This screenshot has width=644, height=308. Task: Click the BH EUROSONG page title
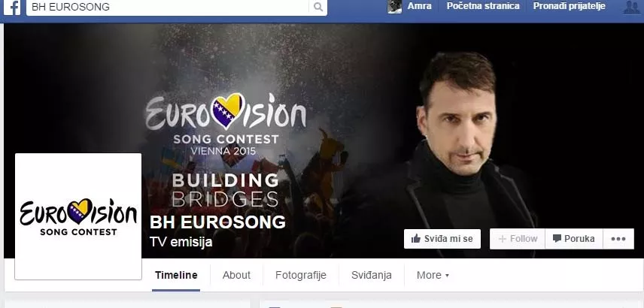pyautogui.click(x=217, y=222)
